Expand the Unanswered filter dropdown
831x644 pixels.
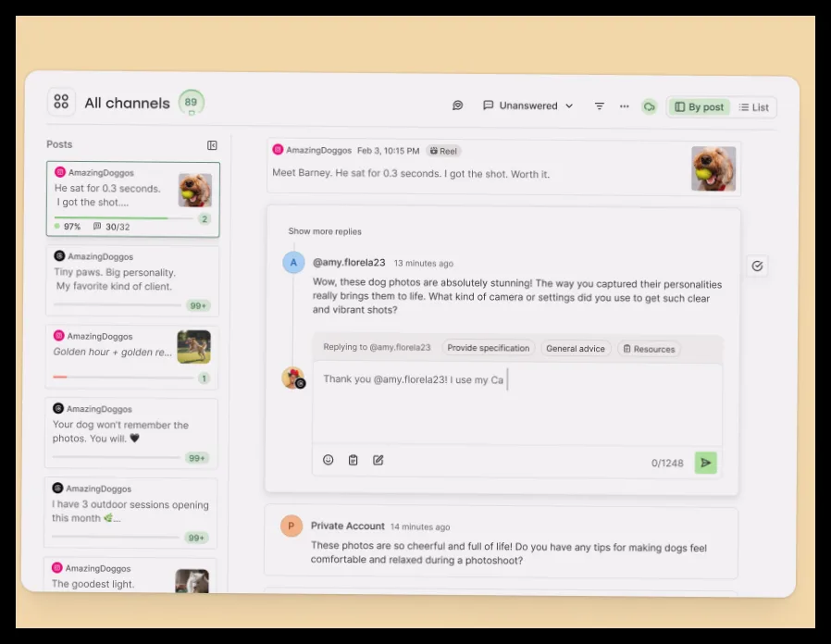pos(527,105)
